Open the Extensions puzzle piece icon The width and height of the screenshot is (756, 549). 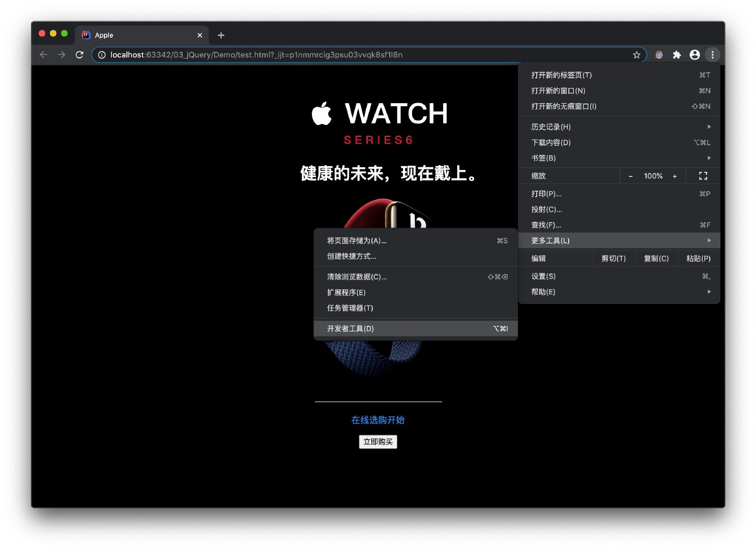pos(677,55)
